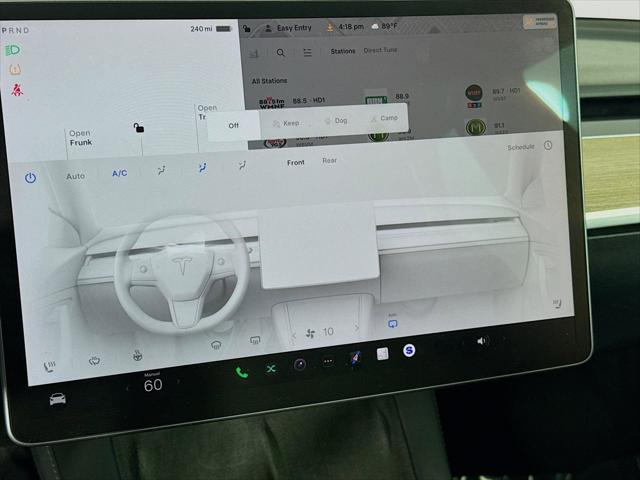Toggle passenger seat heater icon

tap(557, 303)
